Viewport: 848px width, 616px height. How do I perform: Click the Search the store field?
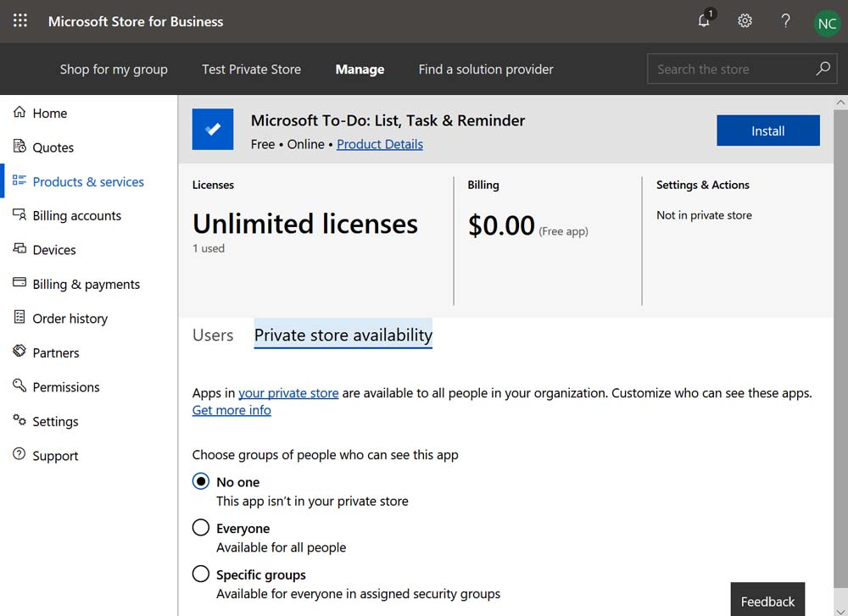pos(741,69)
